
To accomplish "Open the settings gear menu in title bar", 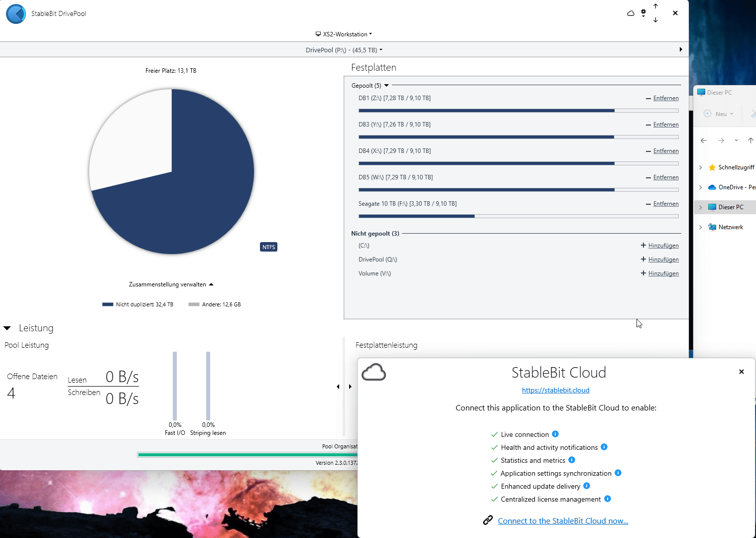I will [x=643, y=13].
